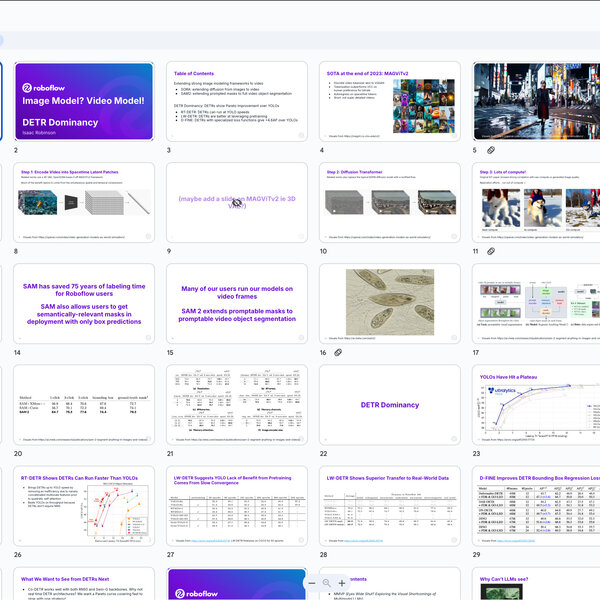Select 'Step 3: Lots of compute' slide
The height and width of the screenshot is (600, 600).
click(x=536, y=202)
